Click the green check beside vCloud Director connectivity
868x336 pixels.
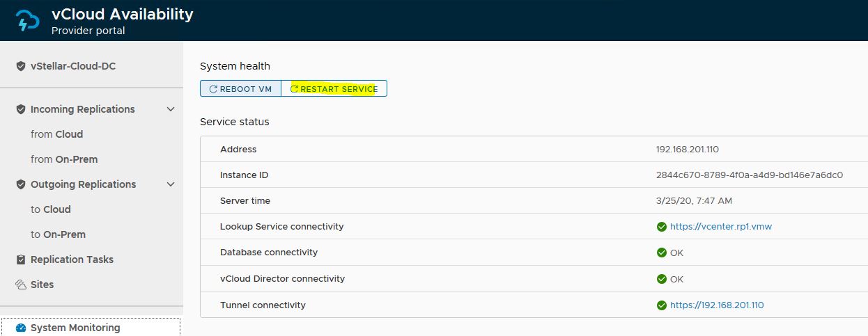coord(661,279)
